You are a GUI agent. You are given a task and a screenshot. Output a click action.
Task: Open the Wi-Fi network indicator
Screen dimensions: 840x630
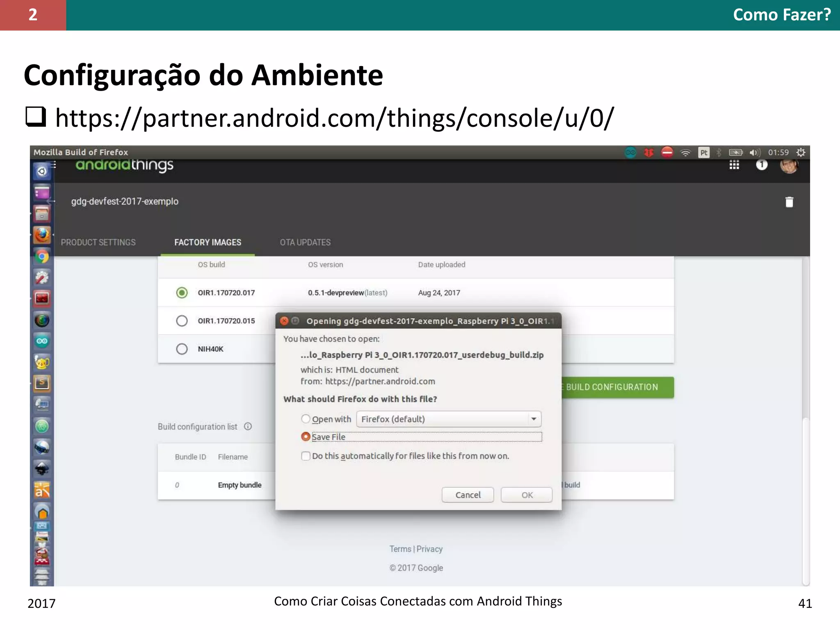click(x=685, y=153)
